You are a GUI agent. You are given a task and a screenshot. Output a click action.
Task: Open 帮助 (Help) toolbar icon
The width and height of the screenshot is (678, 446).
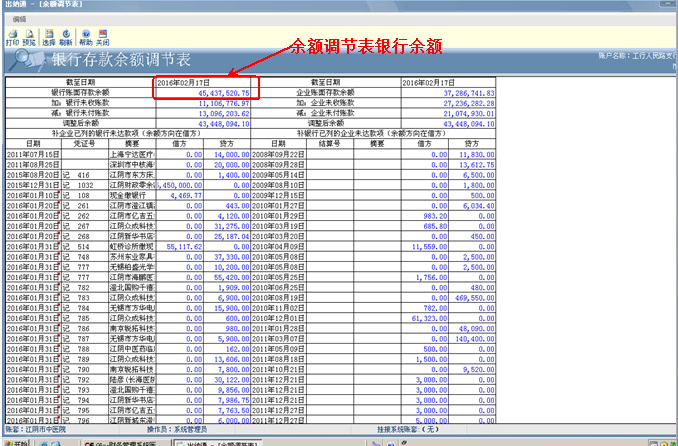click(86, 38)
